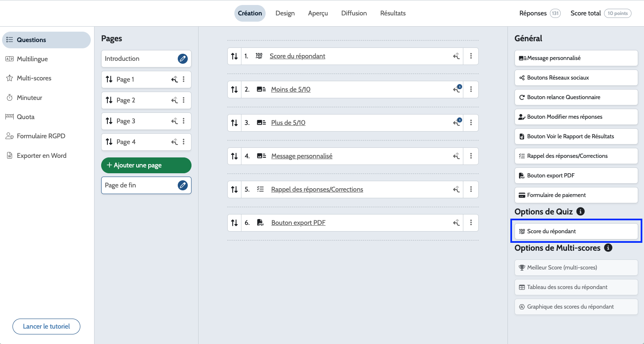This screenshot has height=344, width=644.
Task: Click the info icon beside Options de Quiz
Action: pos(580,212)
